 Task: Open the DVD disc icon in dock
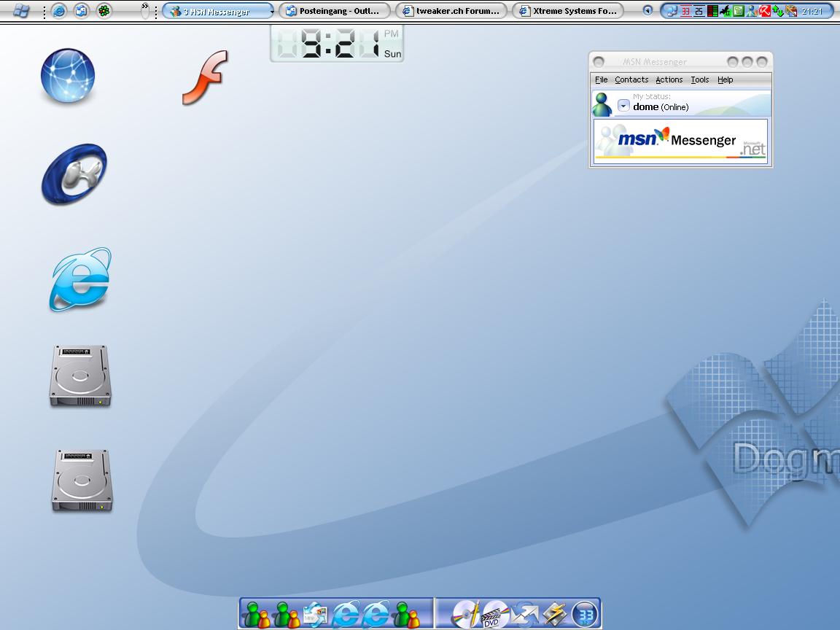pyautogui.click(x=495, y=615)
